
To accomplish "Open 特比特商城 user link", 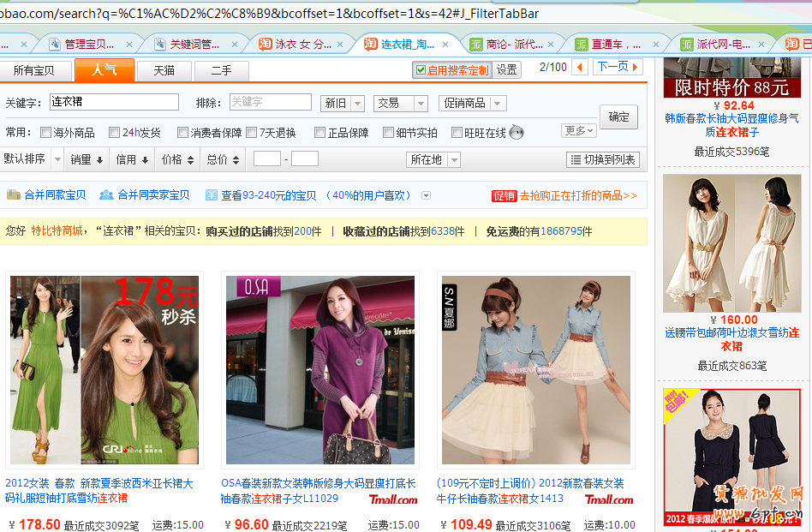I will pyautogui.click(x=57, y=231).
